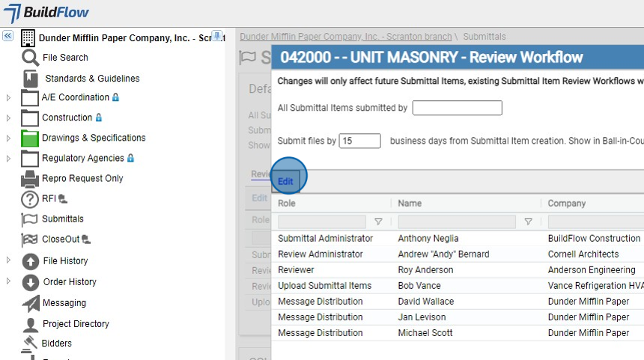644x360 pixels.
Task: Open Bidders in the sidebar
Action: tap(57, 344)
